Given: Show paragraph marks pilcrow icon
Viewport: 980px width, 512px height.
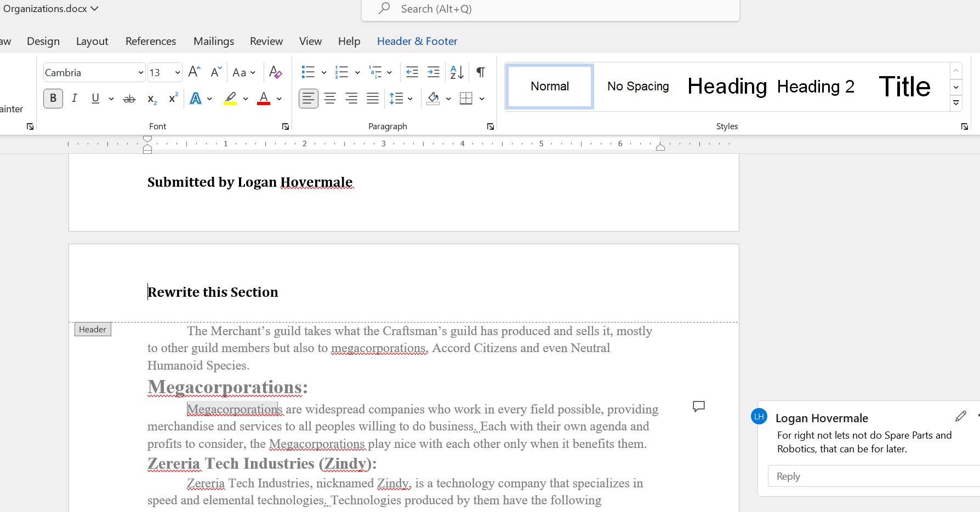Looking at the screenshot, I should click(481, 72).
